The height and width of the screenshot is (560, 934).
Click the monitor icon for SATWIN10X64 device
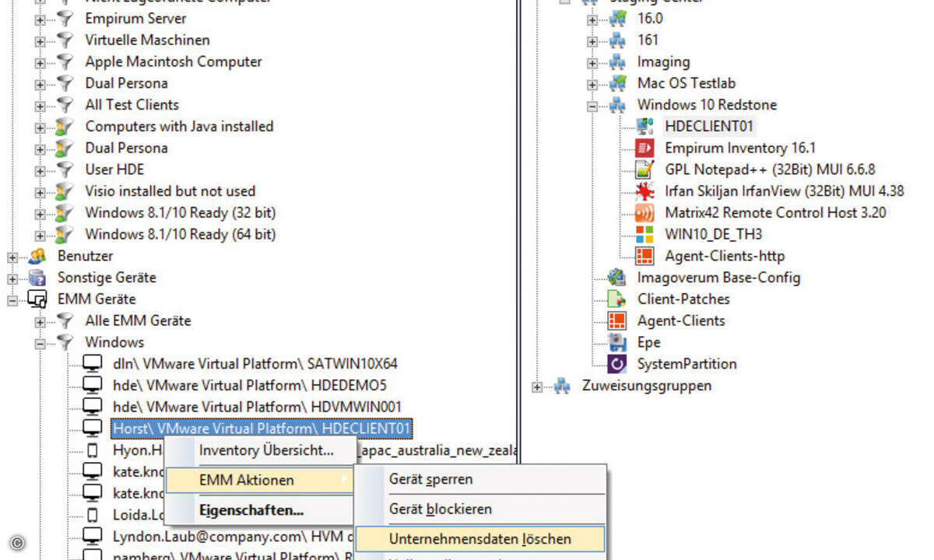click(x=93, y=364)
